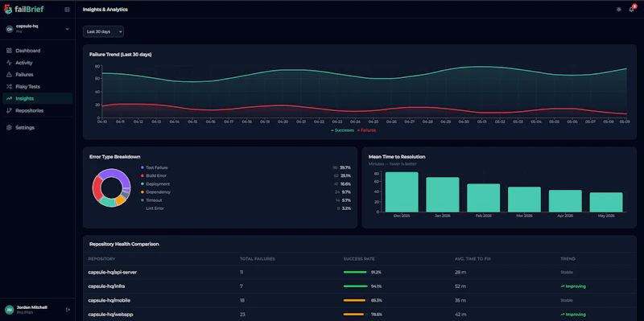Click the gray Timeout legend dot
644x321 pixels.
click(x=142, y=200)
